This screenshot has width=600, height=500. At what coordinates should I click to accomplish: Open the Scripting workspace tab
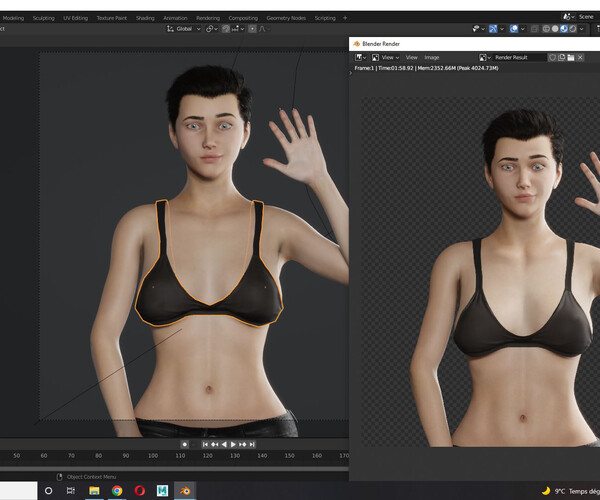(x=325, y=18)
